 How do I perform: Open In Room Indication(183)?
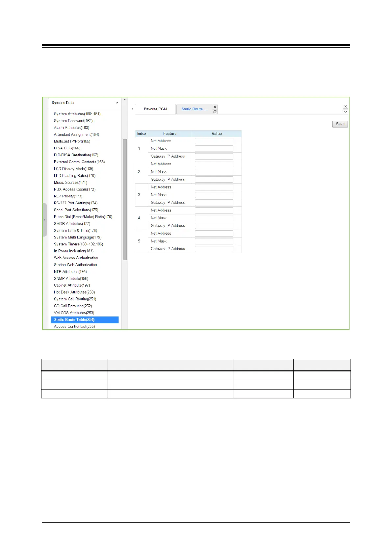(74, 251)
